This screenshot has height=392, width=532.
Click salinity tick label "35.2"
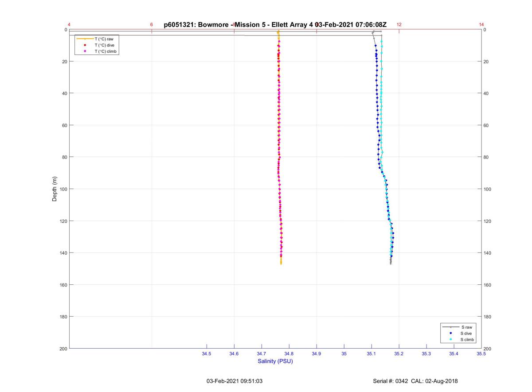399,353
